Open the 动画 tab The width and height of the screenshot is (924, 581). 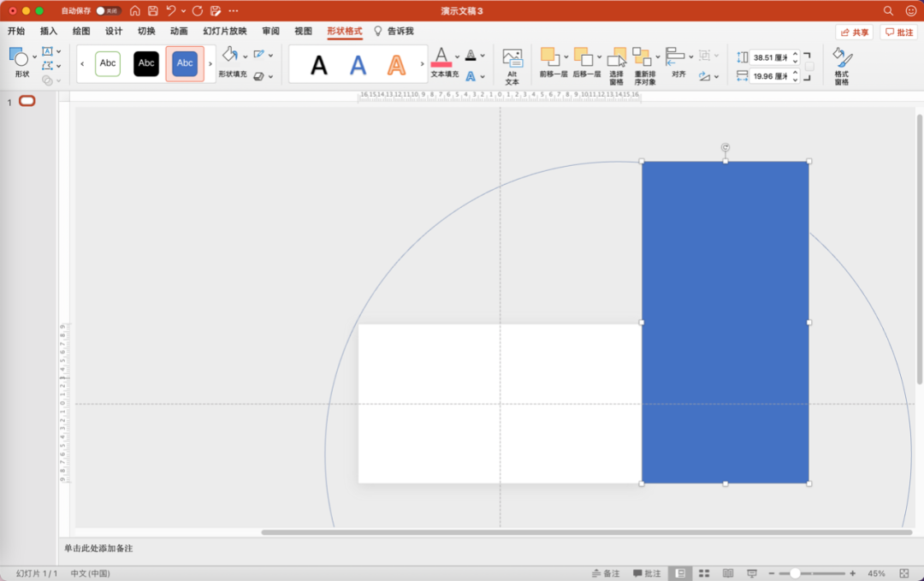(x=179, y=31)
